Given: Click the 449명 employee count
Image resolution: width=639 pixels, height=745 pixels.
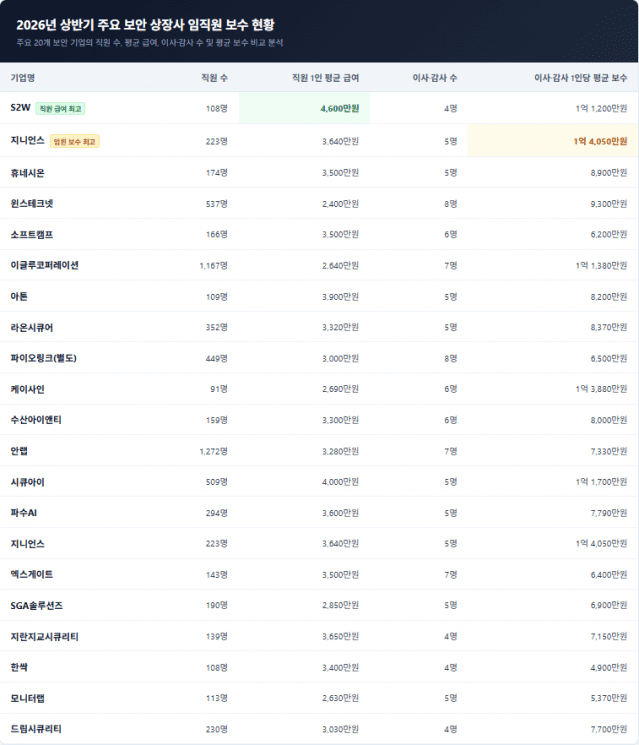Looking at the screenshot, I should click(217, 358).
